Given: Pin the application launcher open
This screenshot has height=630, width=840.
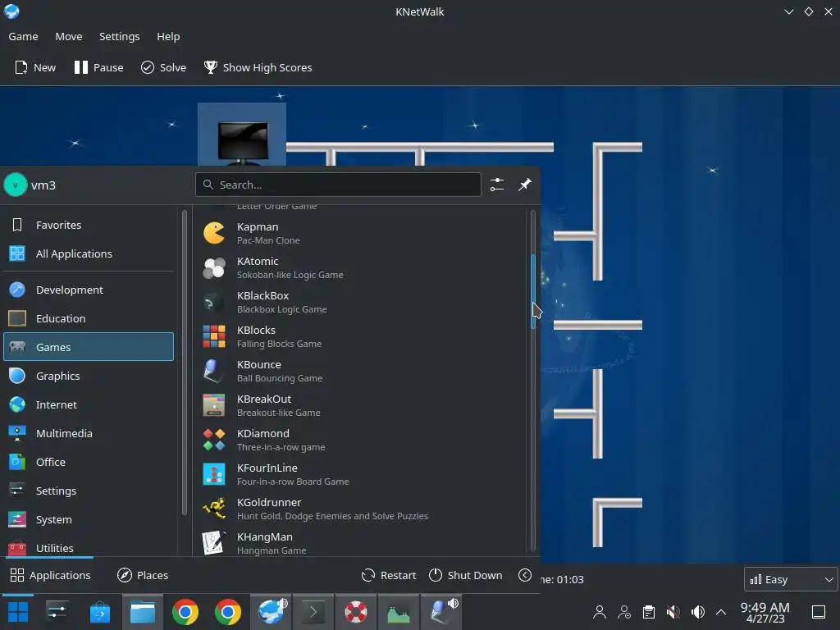Looking at the screenshot, I should coord(525,185).
